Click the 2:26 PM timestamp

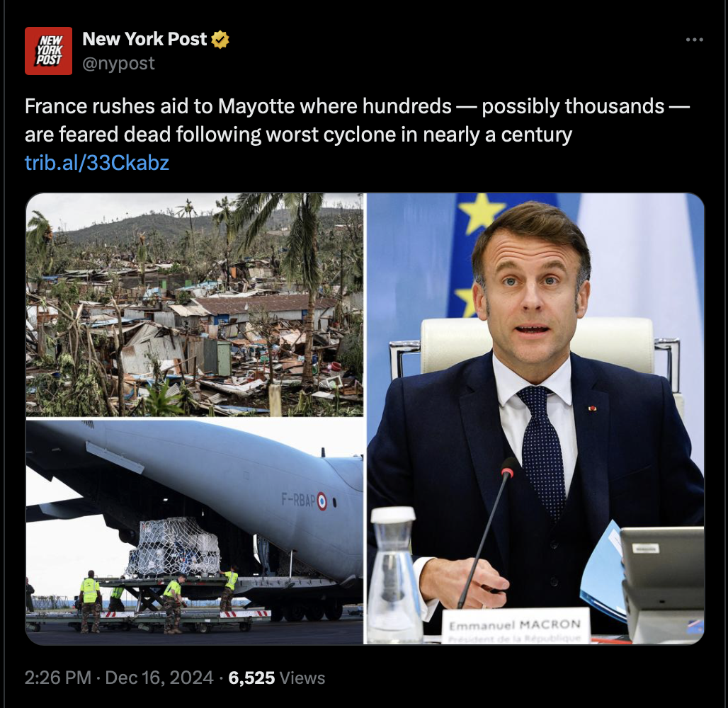click(x=57, y=678)
